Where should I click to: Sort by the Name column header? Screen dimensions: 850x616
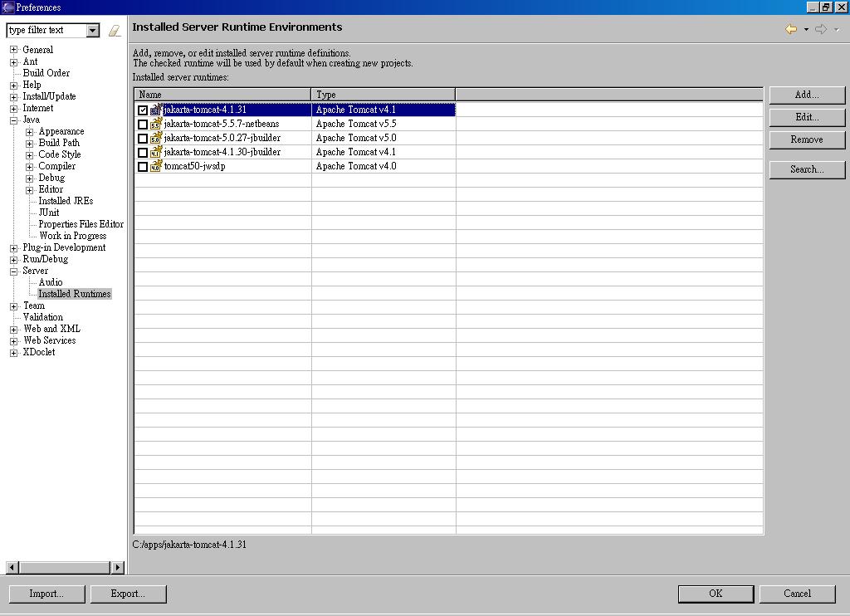tap(222, 95)
